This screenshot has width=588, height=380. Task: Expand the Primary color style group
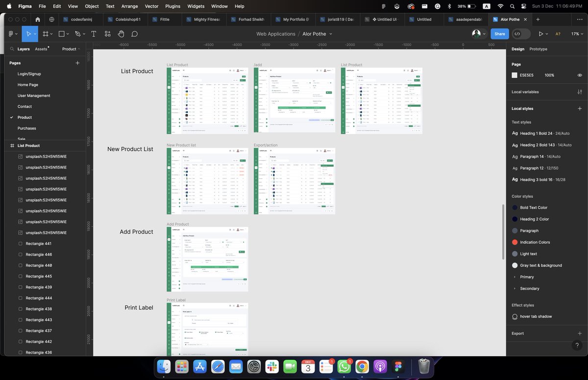tap(515, 277)
